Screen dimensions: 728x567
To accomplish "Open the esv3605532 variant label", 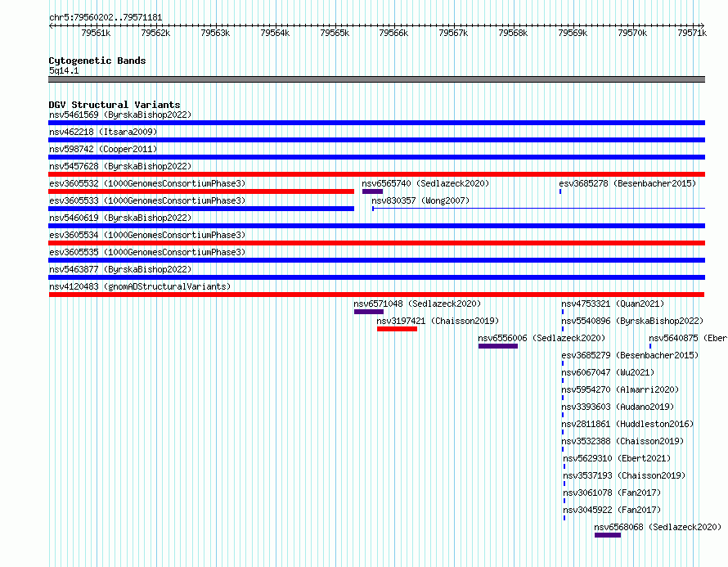I will click(x=147, y=183).
